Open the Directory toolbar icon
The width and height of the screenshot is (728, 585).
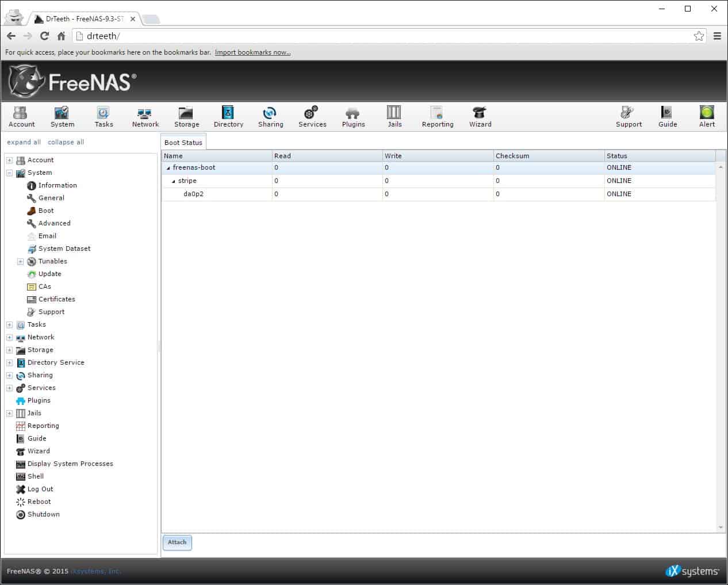coord(228,117)
